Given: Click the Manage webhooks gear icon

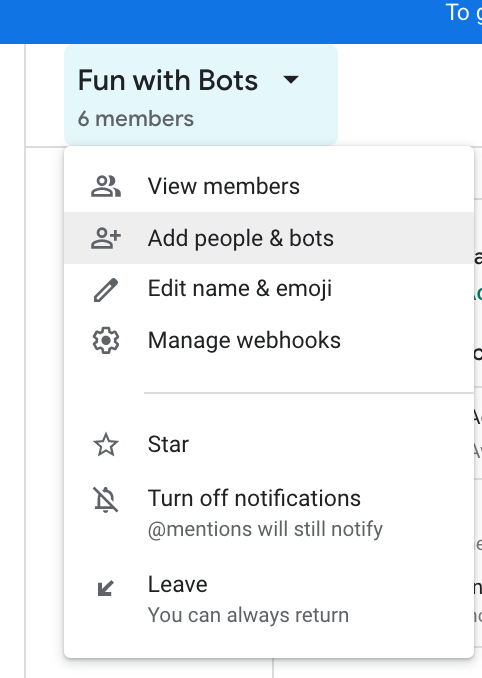Looking at the screenshot, I should click(x=106, y=341).
